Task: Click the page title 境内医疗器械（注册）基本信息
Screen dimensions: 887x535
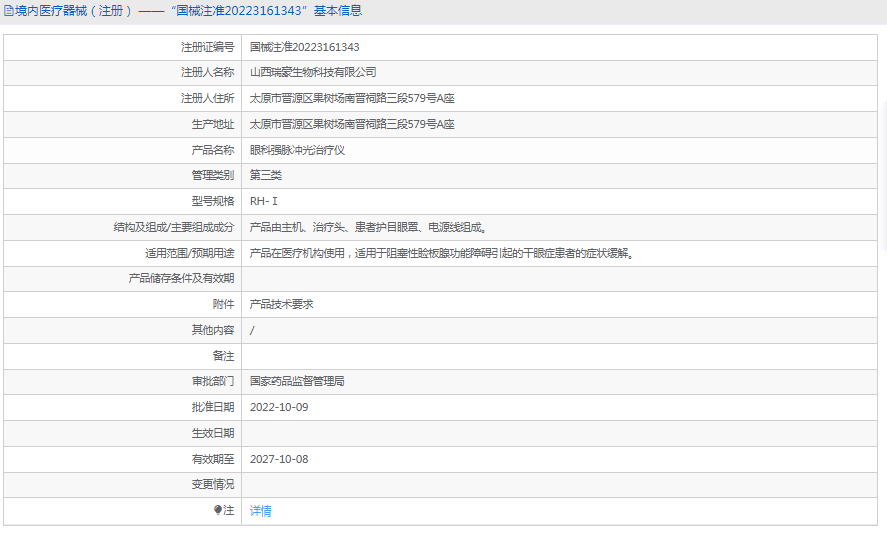Action: tap(188, 11)
